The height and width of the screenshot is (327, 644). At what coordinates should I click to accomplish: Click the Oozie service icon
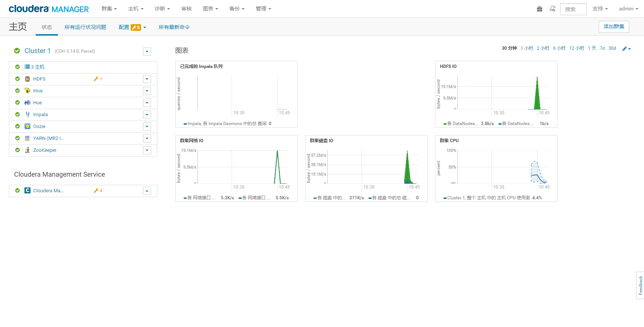pos(27,126)
